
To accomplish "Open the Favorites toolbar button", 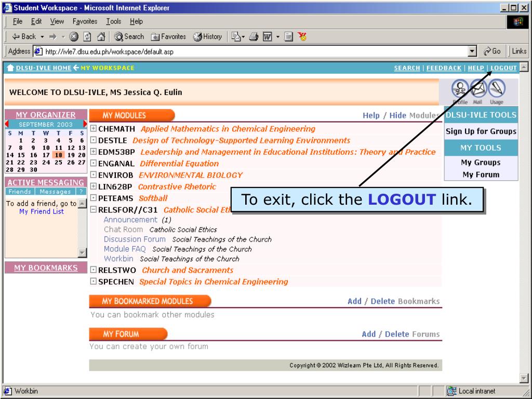I will 169,37.
